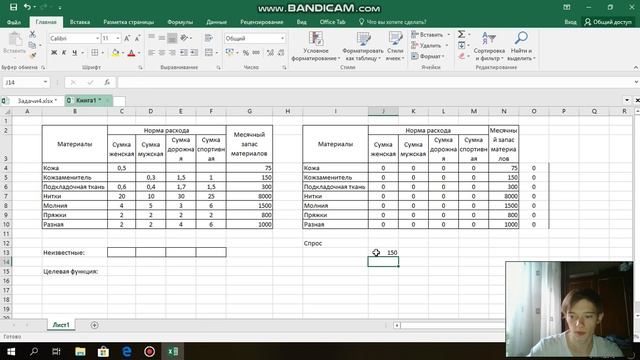The height and width of the screenshot is (360, 640).
Task: Click Формат cells button
Action: tap(427, 56)
